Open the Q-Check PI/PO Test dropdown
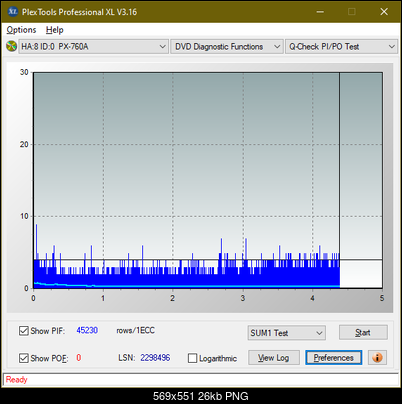Screen dimensions: 402x404 pos(341,47)
